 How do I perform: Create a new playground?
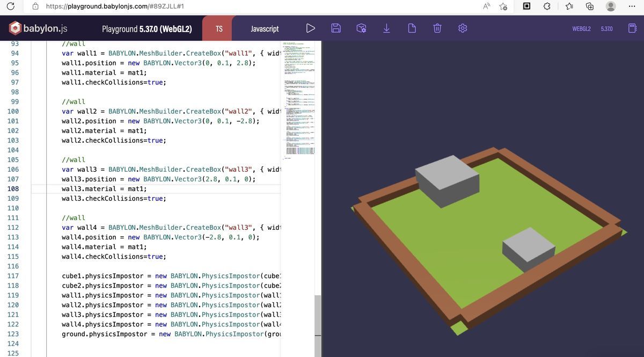(412, 28)
